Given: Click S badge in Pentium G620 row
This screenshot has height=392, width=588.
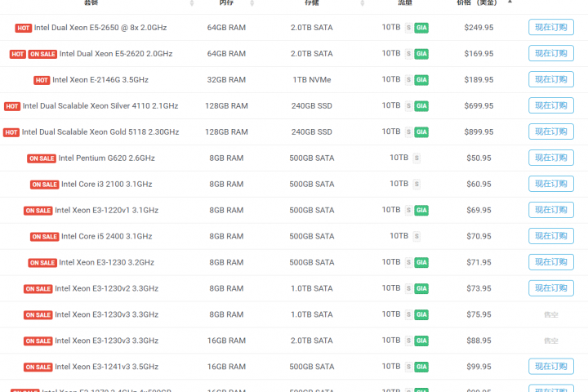Looking at the screenshot, I should coord(416,158).
